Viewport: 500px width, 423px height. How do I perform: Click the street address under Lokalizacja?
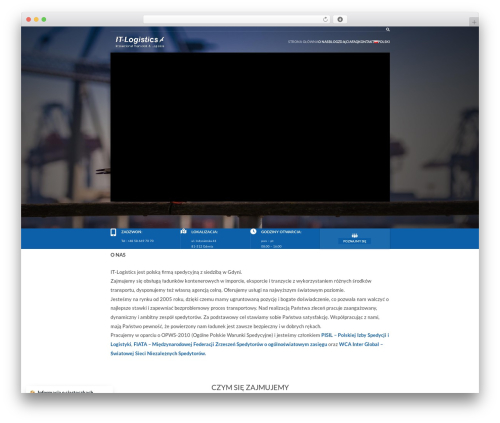click(204, 241)
